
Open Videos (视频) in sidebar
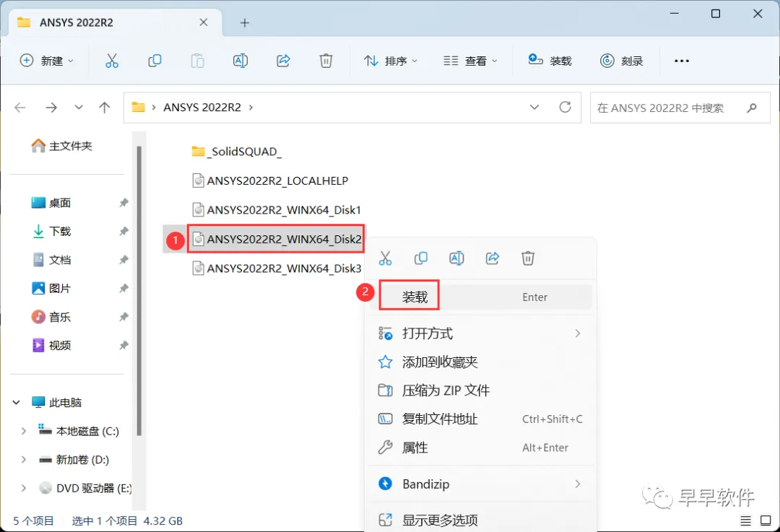[x=51, y=345]
